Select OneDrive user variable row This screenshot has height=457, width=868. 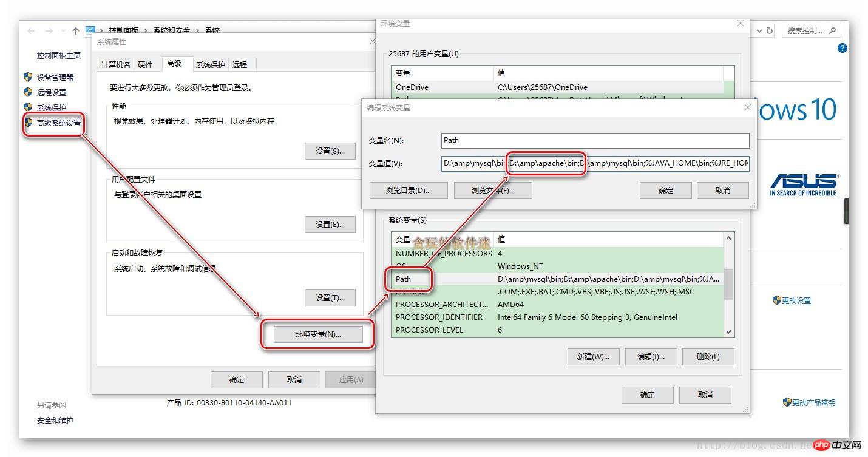558,87
